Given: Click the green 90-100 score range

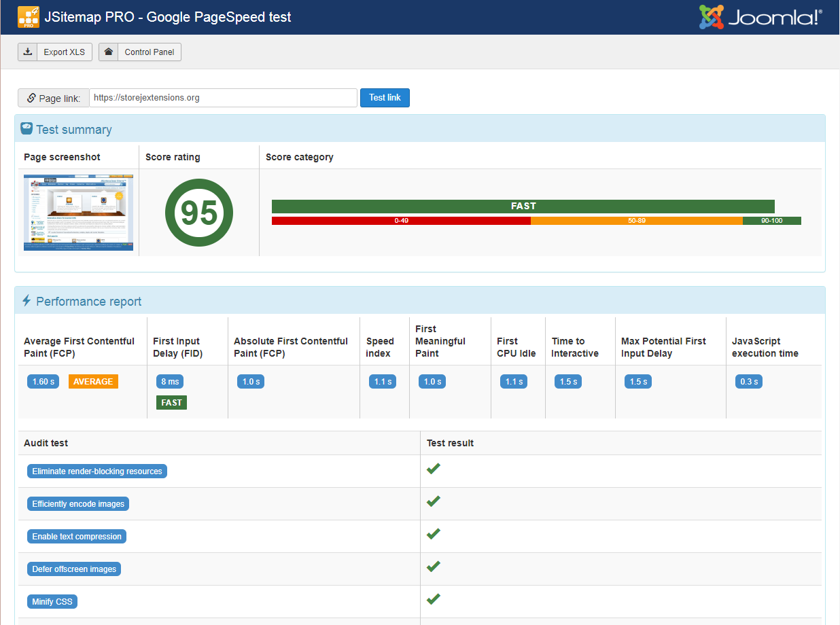Looking at the screenshot, I should point(772,221).
